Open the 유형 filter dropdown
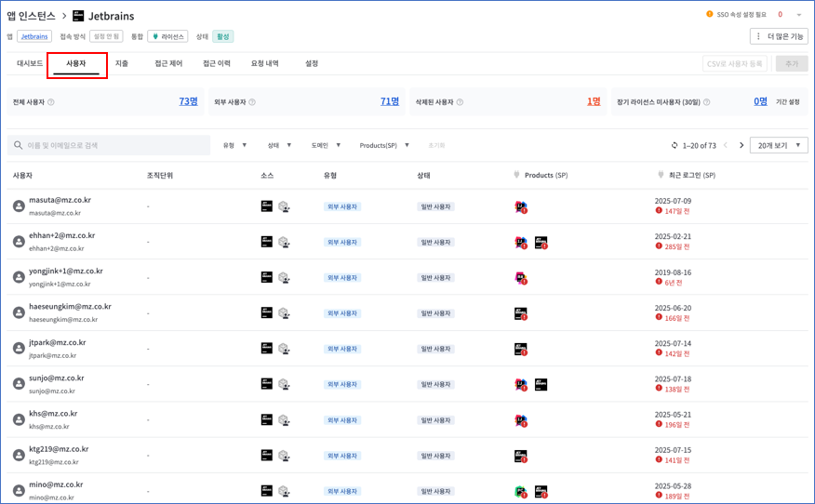 click(234, 146)
